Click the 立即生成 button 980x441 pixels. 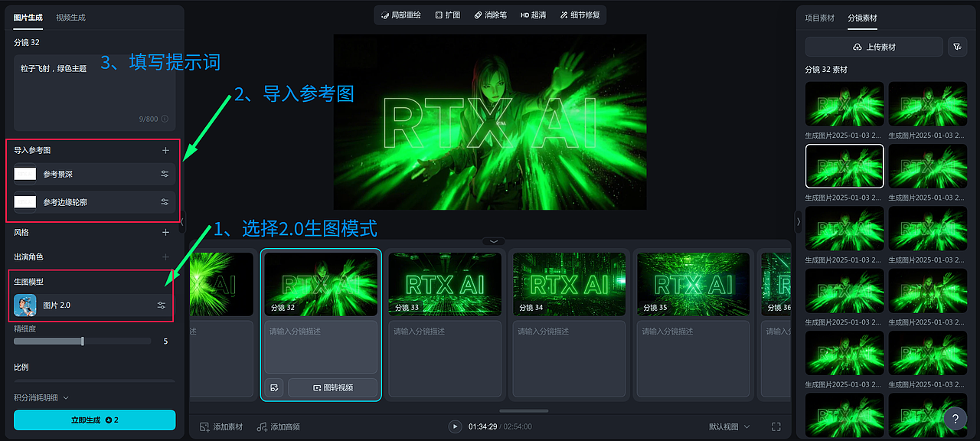tap(95, 420)
